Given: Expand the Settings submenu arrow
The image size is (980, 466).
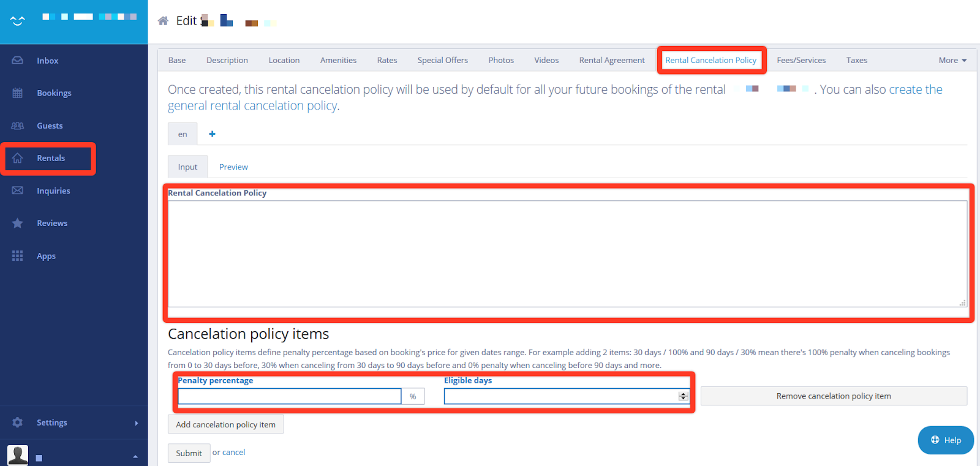Looking at the screenshot, I should (136, 423).
